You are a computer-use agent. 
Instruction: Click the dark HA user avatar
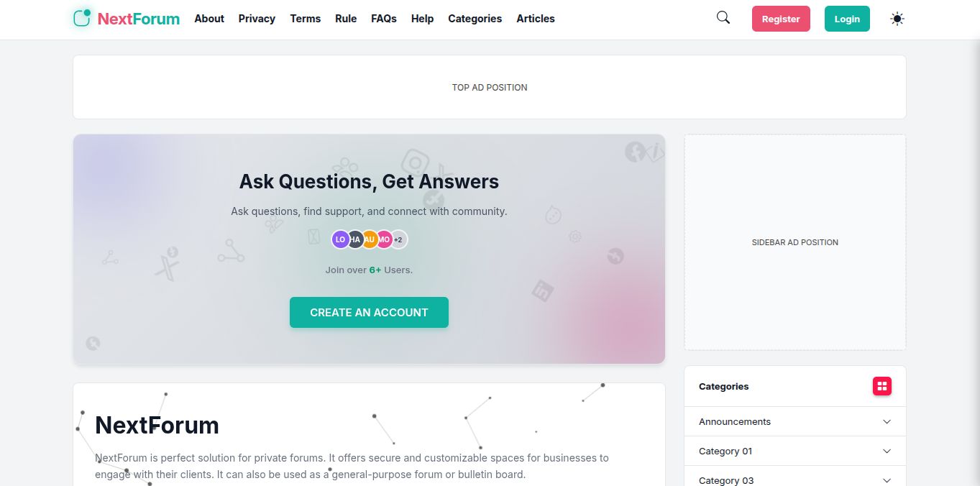tap(355, 239)
